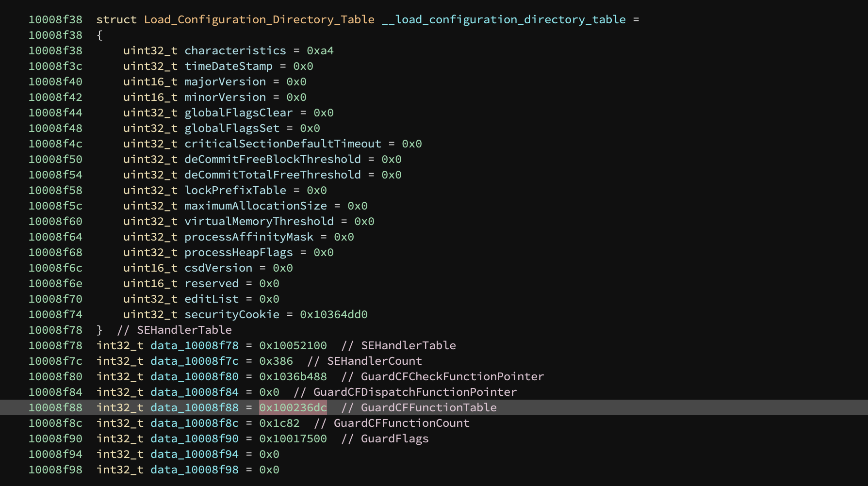
Task: Click the securityCookie value 0x10364dd0
Action: 333,314
